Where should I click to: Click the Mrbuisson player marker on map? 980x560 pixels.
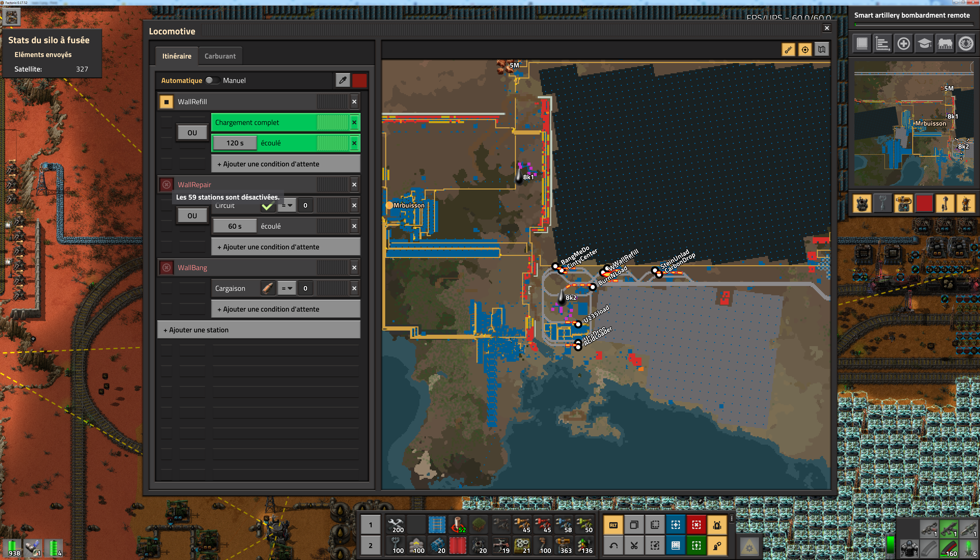(x=389, y=205)
